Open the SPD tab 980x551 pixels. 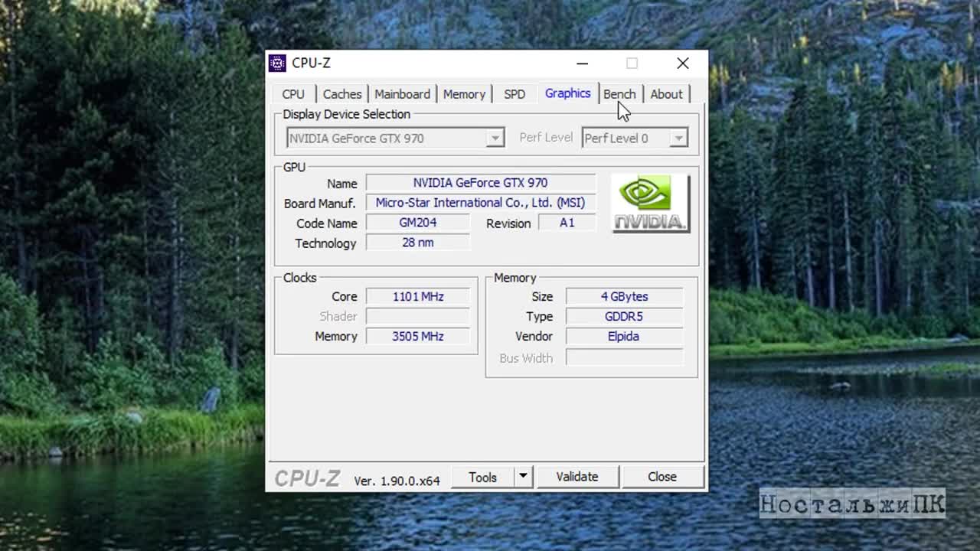[514, 94]
